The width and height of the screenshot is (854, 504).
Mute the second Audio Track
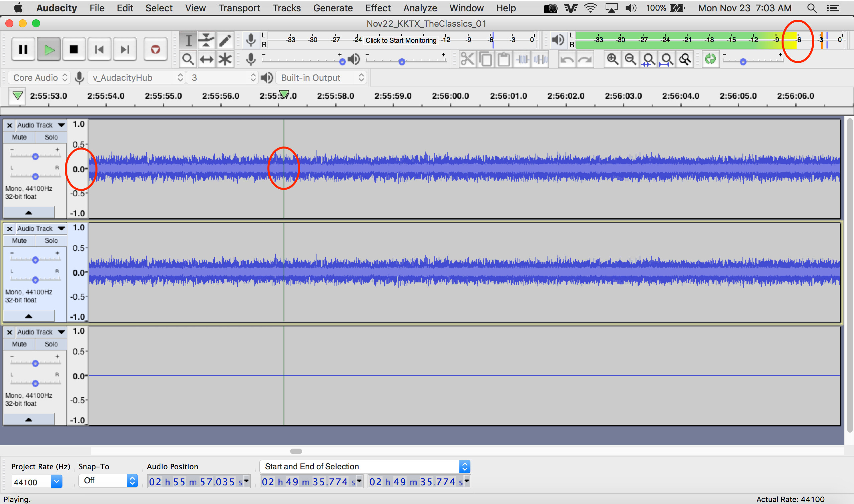(19, 241)
